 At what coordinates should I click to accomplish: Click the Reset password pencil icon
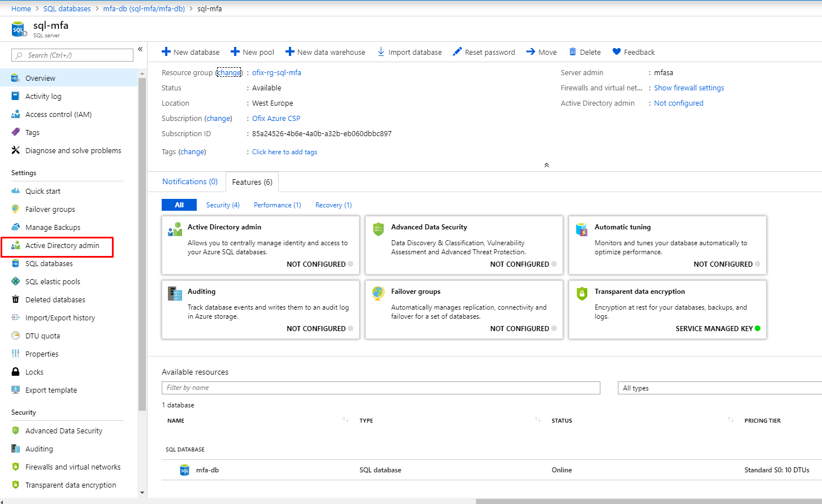pos(457,52)
